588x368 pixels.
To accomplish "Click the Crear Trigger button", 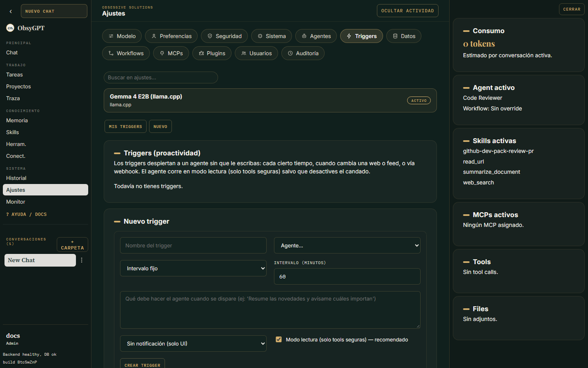I will [x=143, y=364].
